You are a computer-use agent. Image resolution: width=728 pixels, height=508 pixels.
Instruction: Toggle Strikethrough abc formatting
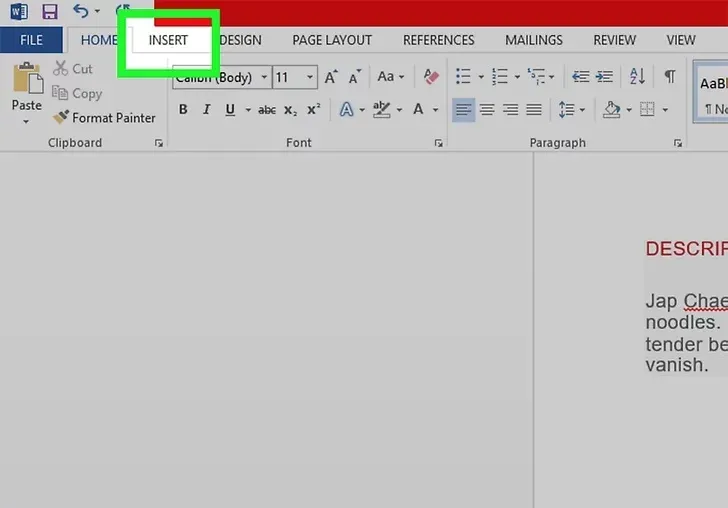[266, 110]
